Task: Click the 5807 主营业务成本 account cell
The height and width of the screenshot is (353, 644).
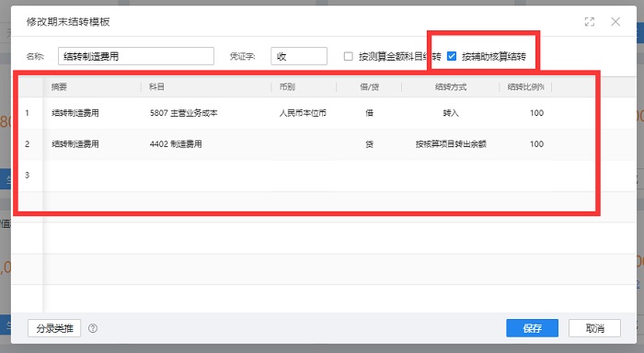Action: (x=184, y=113)
